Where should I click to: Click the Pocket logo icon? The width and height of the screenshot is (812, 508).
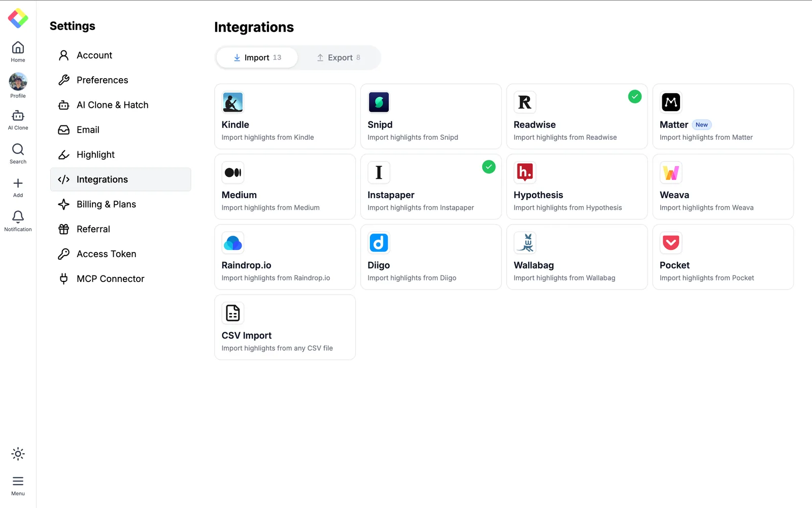671,243
